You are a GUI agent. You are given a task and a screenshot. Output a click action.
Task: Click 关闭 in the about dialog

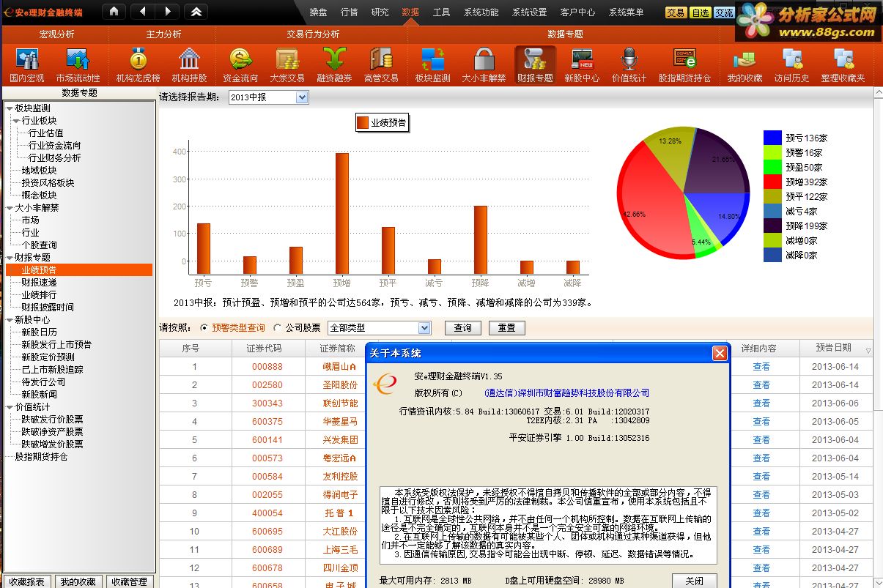click(694, 581)
